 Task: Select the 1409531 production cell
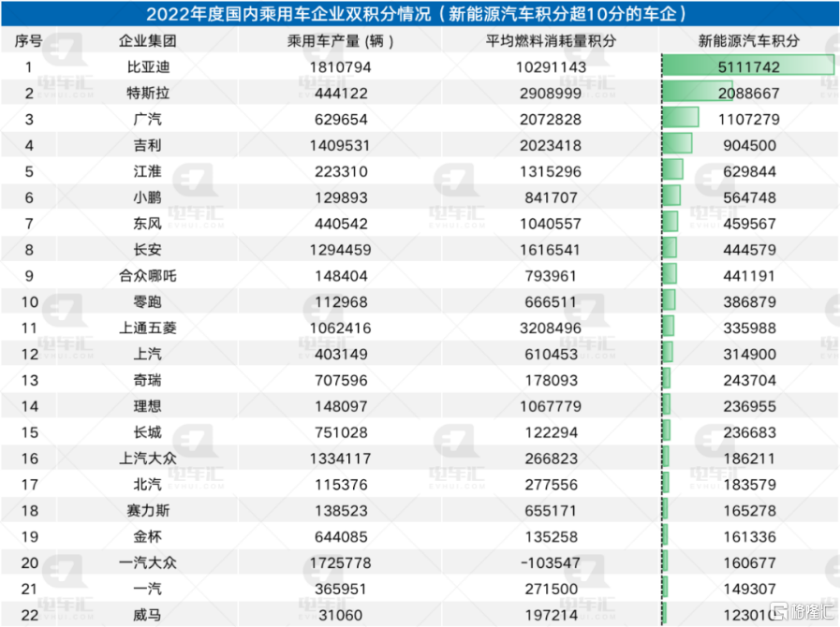pyautogui.click(x=340, y=146)
